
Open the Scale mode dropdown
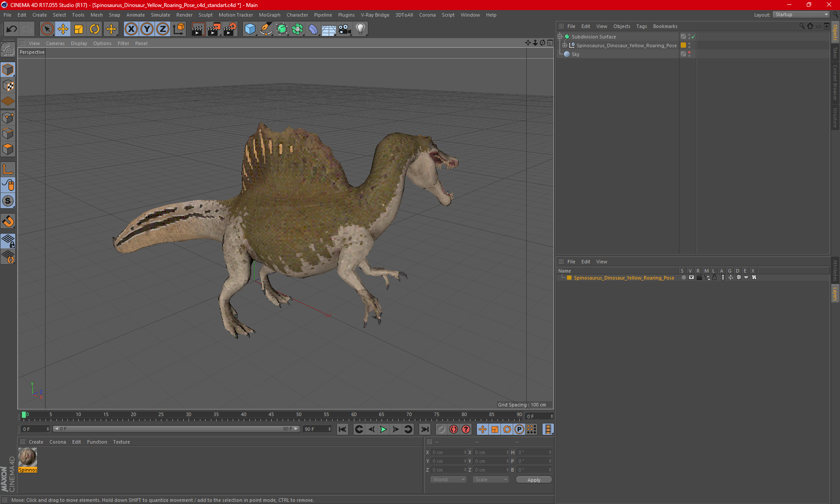491,479
